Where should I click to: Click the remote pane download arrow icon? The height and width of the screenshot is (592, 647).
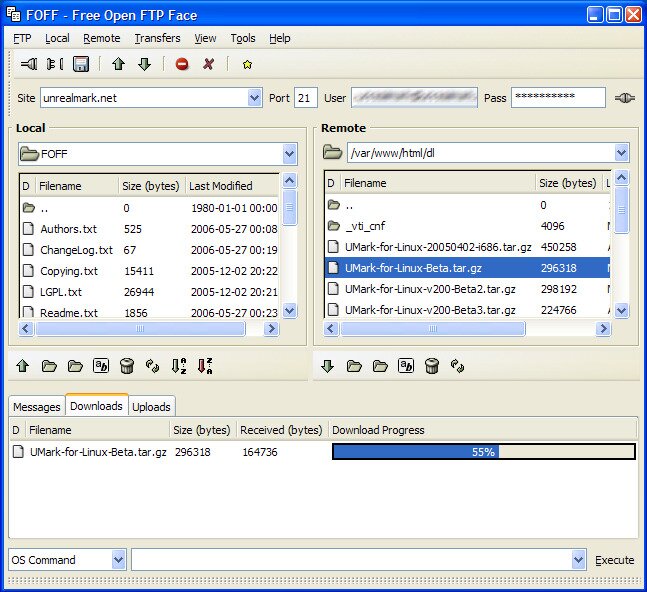[x=328, y=366]
